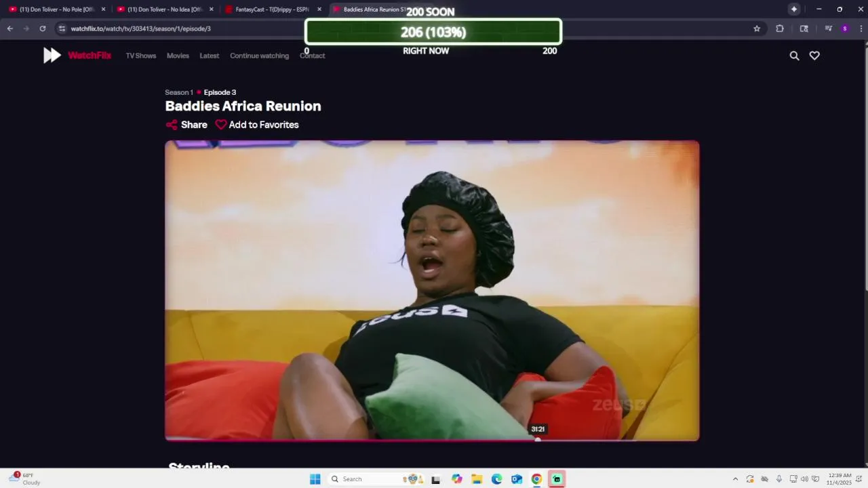Image resolution: width=868 pixels, height=488 pixels.
Task: Open Copilot from the taskbar
Action: coord(457,479)
